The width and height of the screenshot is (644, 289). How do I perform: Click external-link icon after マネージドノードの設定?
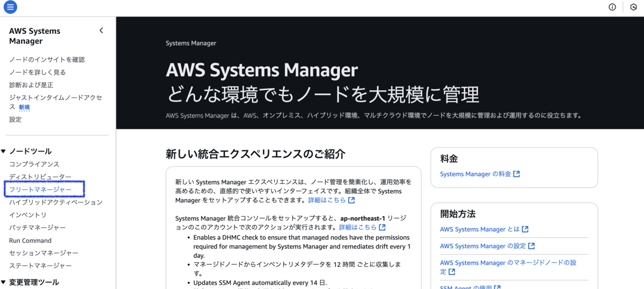tap(451, 272)
